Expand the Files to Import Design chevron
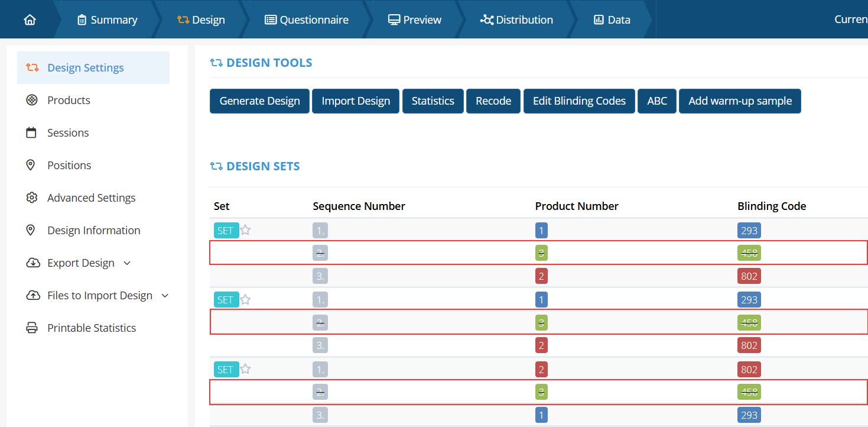The height and width of the screenshot is (427, 868). (165, 296)
